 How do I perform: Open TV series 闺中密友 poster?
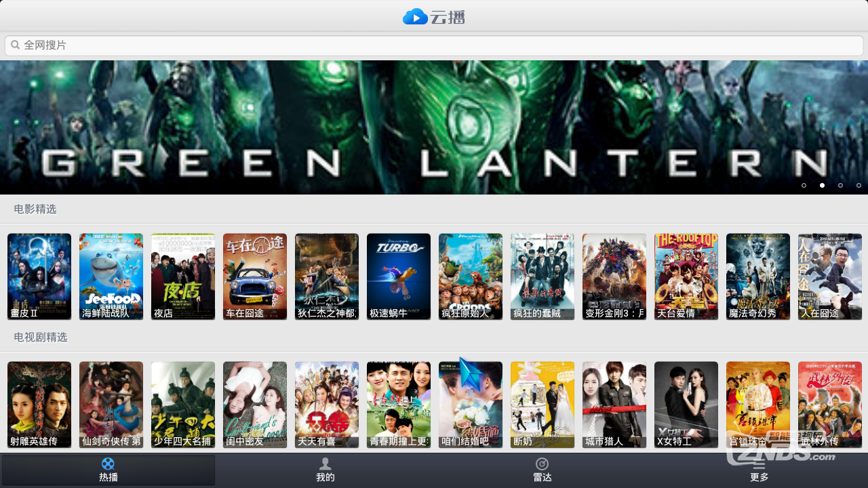pos(255,405)
